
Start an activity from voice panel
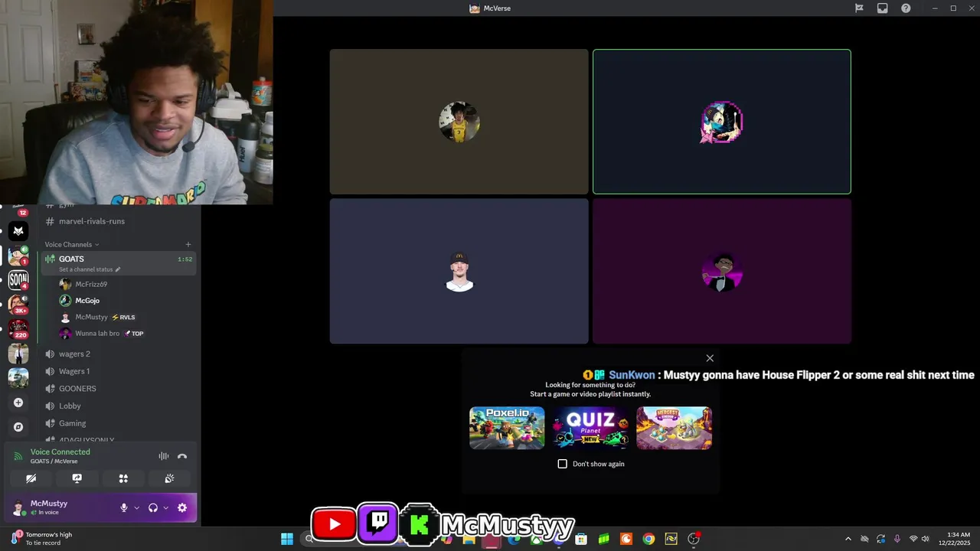[x=123, y=478]
